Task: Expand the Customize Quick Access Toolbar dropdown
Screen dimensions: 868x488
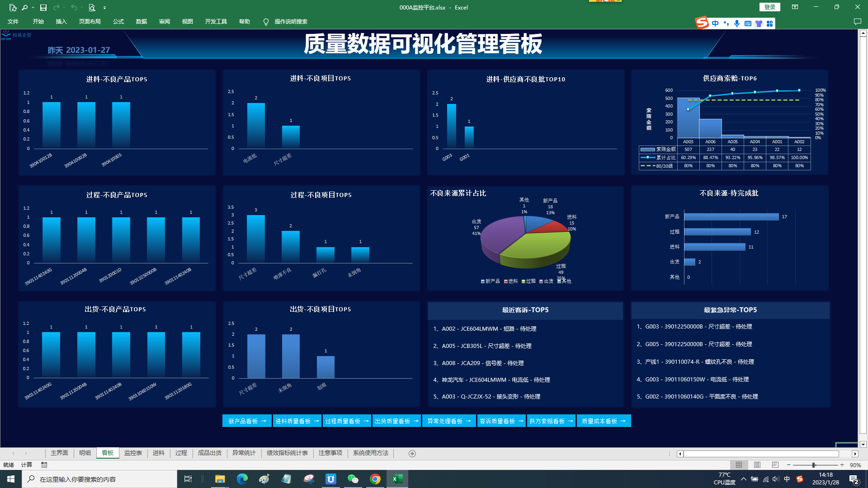Action: [x=104, y=8]
